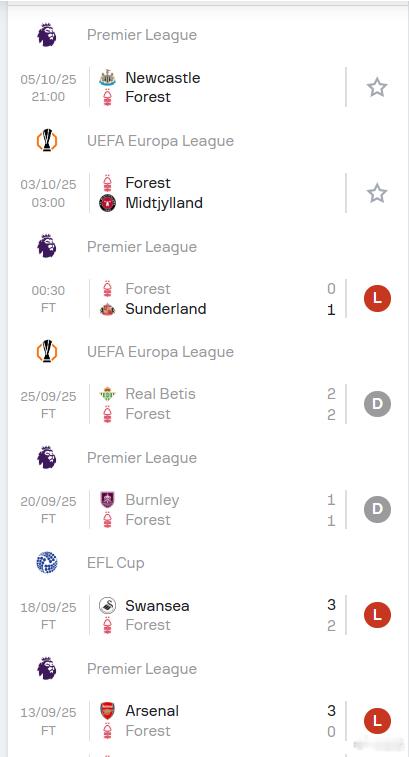Click the red L badge for Sunderland match
Screen dimensions: 409x757
click(377, 298)
